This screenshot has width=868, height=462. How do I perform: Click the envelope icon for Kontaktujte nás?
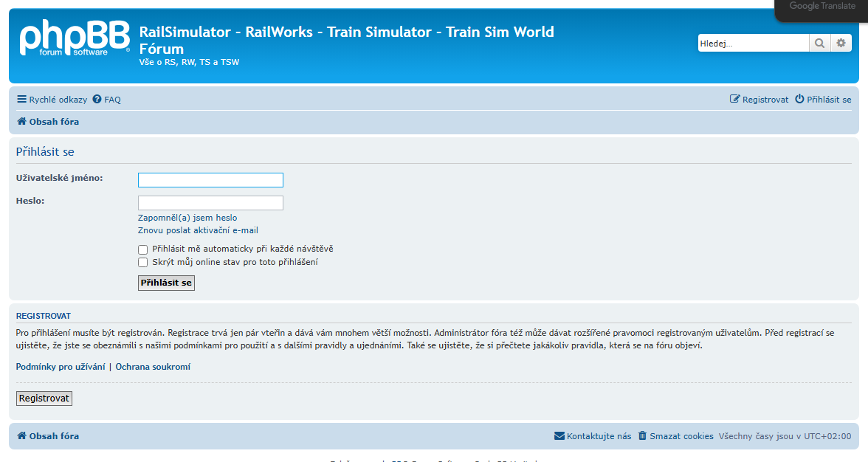(559, 436)
